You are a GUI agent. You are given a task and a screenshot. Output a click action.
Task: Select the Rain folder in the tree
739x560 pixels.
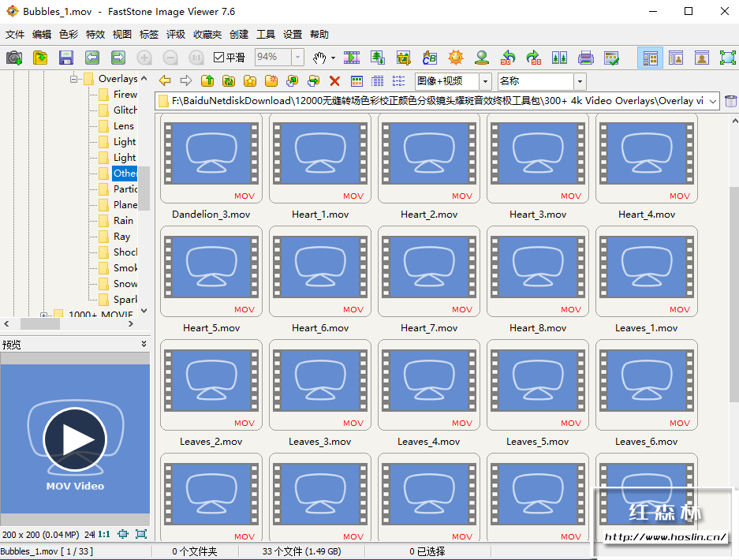(123, 221)
